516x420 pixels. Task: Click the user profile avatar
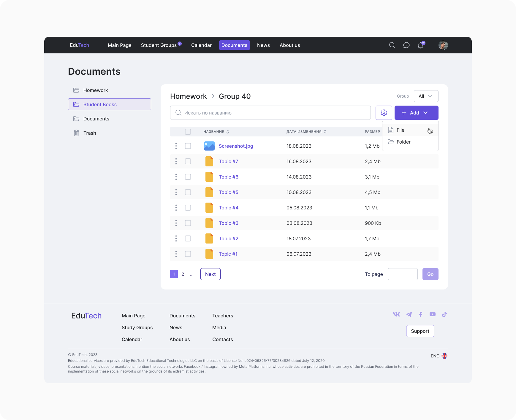pos(443,45)
